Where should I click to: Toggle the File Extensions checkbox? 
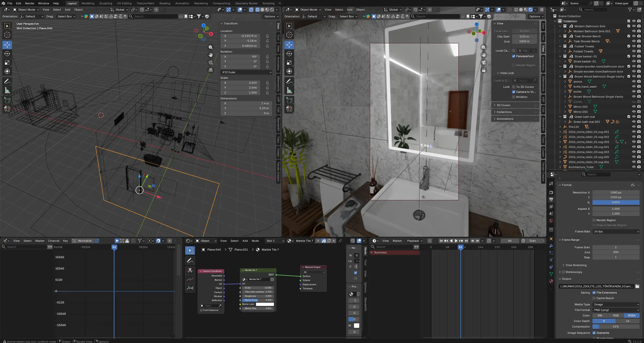coord(594,293)
